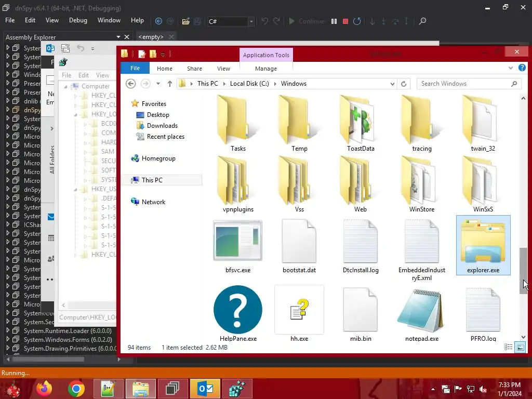Open dnSpy Edit menu

click(30, 20)
